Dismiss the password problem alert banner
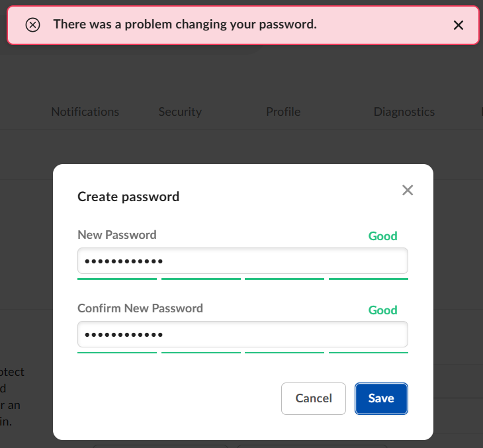483x448 pixels. [459, 25]
